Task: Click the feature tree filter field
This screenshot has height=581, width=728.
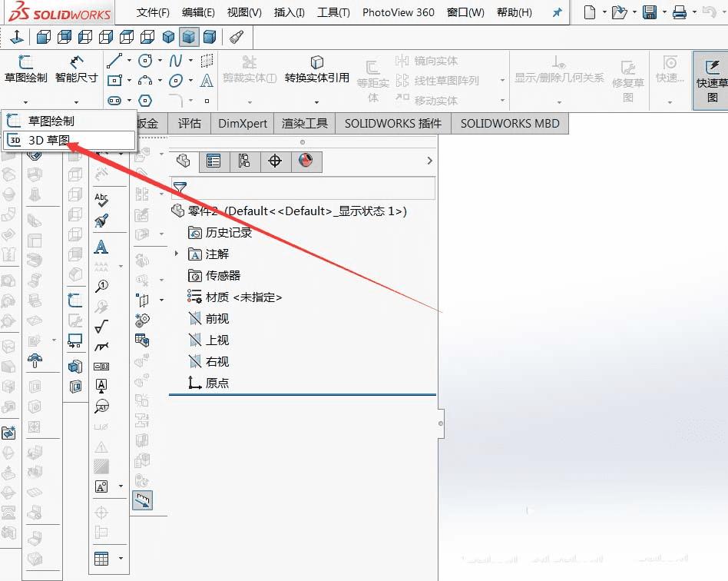Action: click(303, 188)
